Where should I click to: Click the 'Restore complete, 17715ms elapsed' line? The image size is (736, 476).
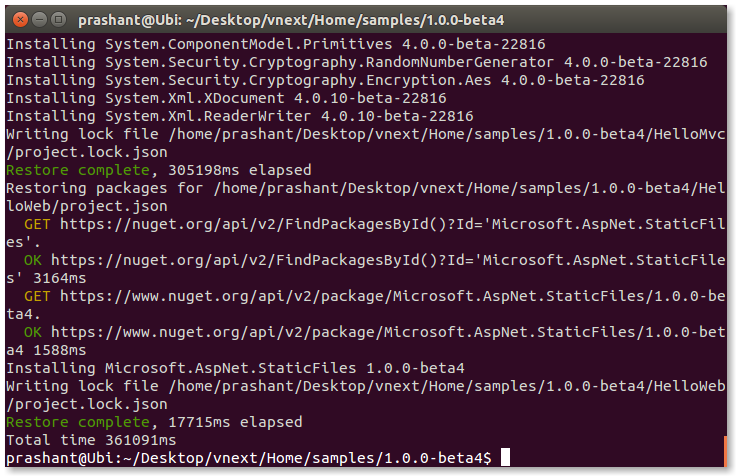[x=154, y=422]
